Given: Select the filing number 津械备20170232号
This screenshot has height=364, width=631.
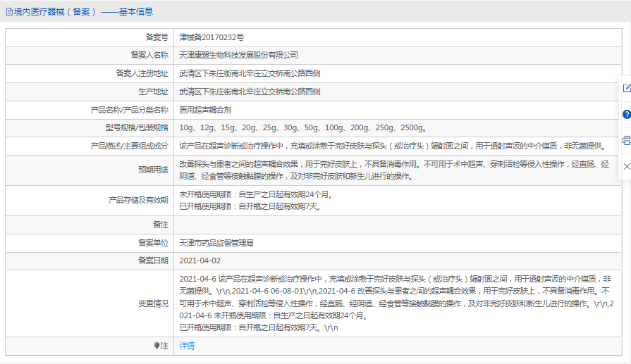Looking at the screenshot, I should pyautogui.click(x=212, y=37).
